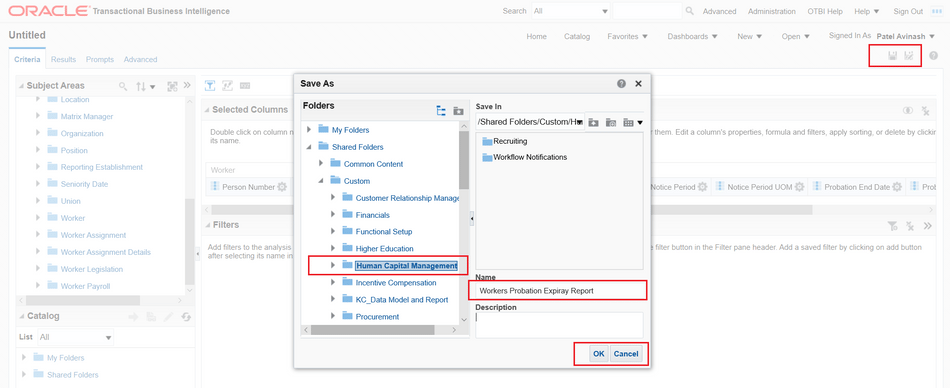Close the Save As dialog
This screenshot has height=388, width=950.
tap(638, 84)
